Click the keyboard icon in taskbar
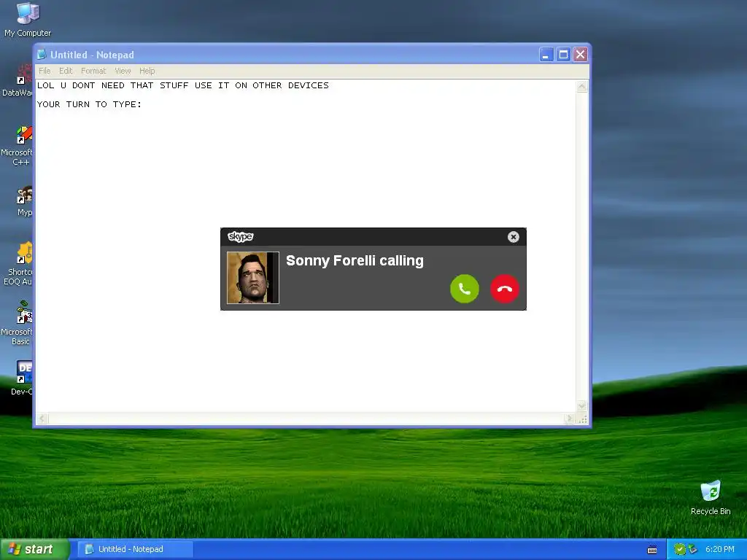The height and width of the screenshot is (560, 747). [x=652, y=550]
